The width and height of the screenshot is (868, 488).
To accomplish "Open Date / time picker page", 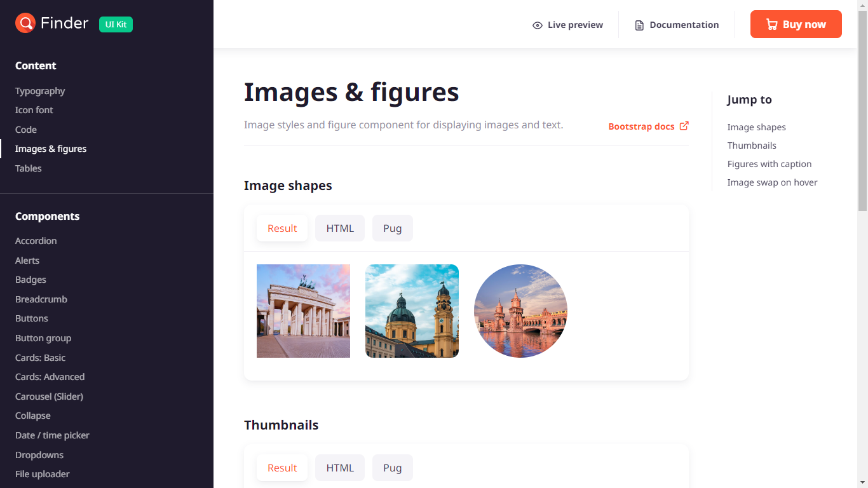I will pyautogui.click(x=52, y=435).
